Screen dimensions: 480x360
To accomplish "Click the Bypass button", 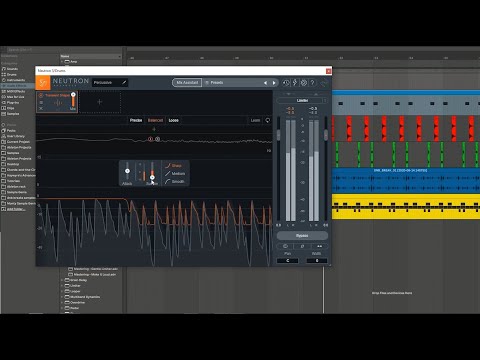I will (x=302, y=236).
